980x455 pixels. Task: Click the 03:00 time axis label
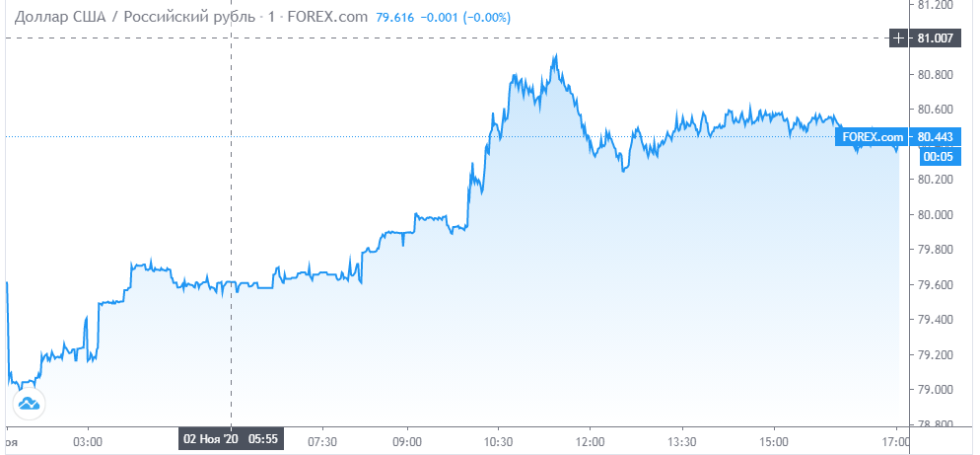point(88,440)
